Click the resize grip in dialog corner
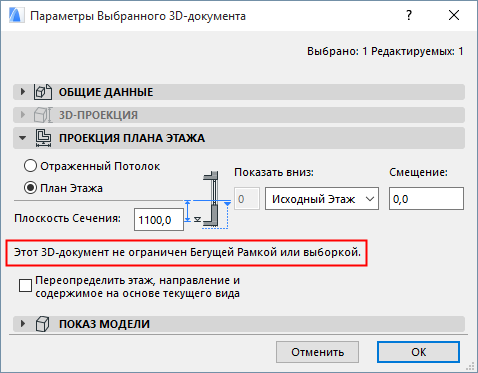 [471, 366]
